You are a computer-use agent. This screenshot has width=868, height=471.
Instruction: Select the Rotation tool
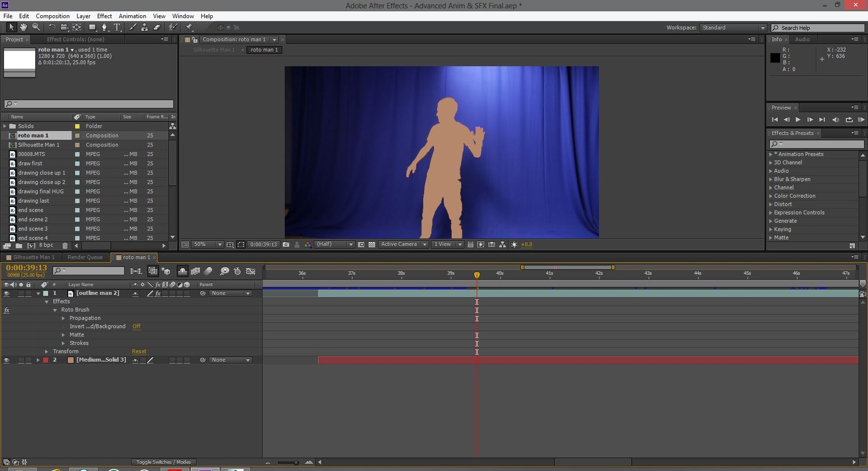(52, 27)
